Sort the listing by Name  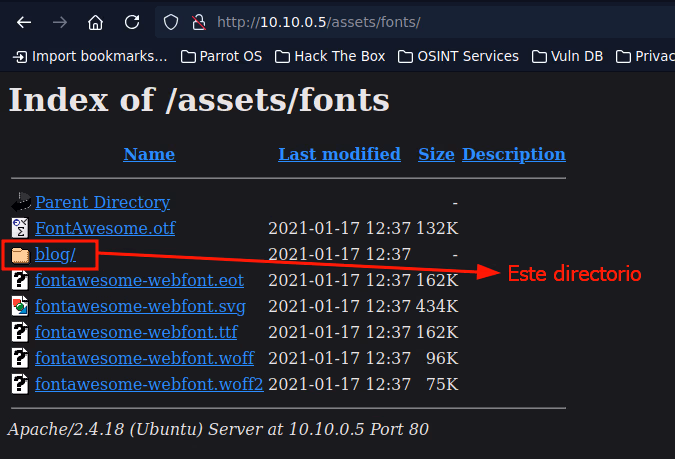point(149,154)
